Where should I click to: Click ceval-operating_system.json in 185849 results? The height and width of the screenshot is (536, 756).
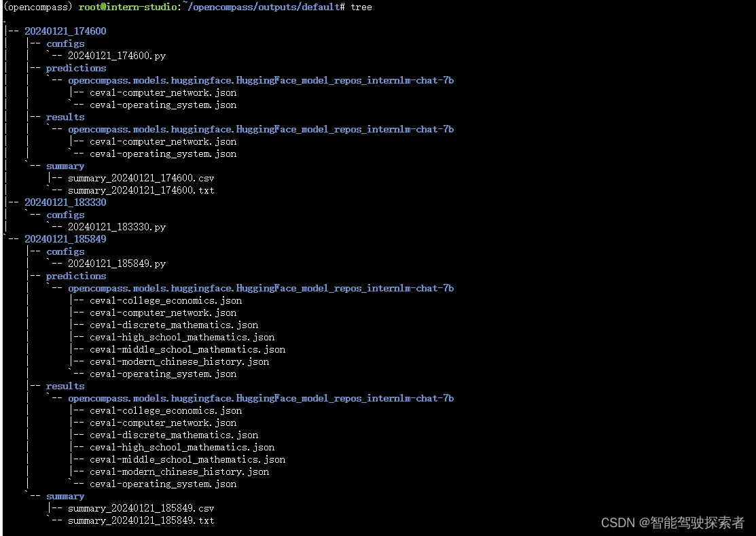pos(163,484)
